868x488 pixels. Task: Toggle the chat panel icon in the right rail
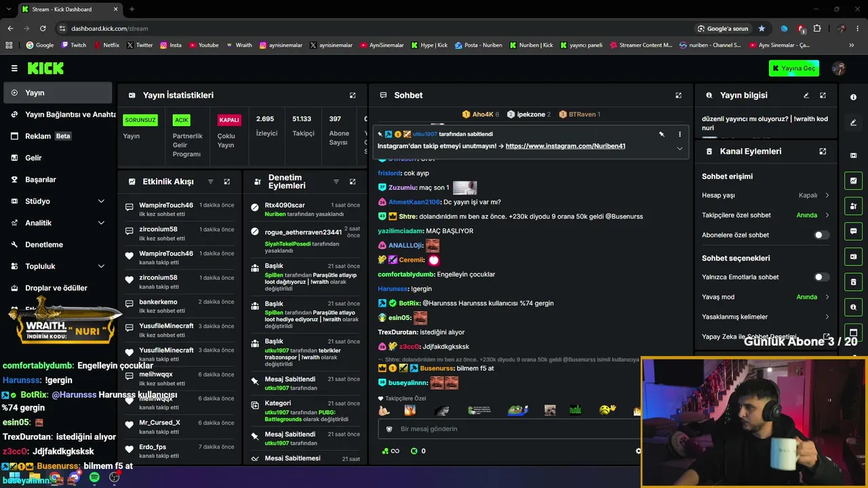point(853,231)
